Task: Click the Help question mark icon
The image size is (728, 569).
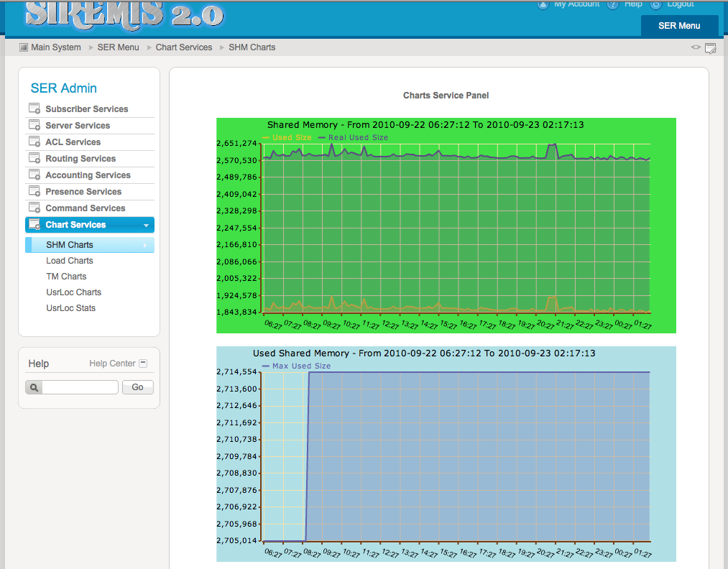Action: [612, 4]
